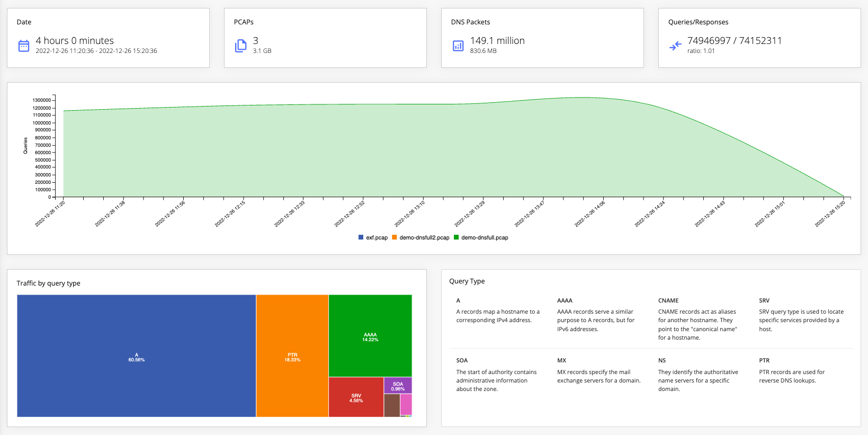Select the purple SOA 0.96% treemap block
This screenshot has height=435, width=868.
tap(398, 385)
